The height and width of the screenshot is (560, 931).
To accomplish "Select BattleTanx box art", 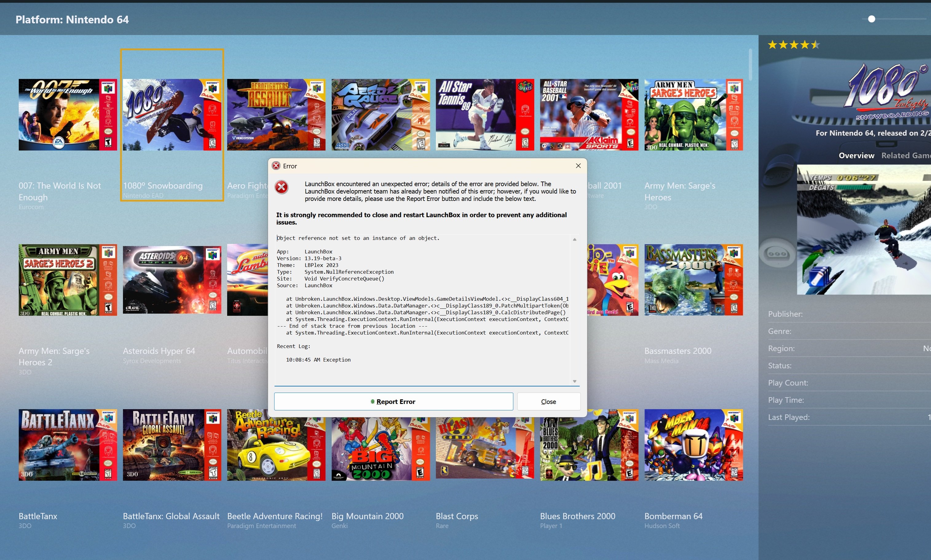I will pos(68,445).
